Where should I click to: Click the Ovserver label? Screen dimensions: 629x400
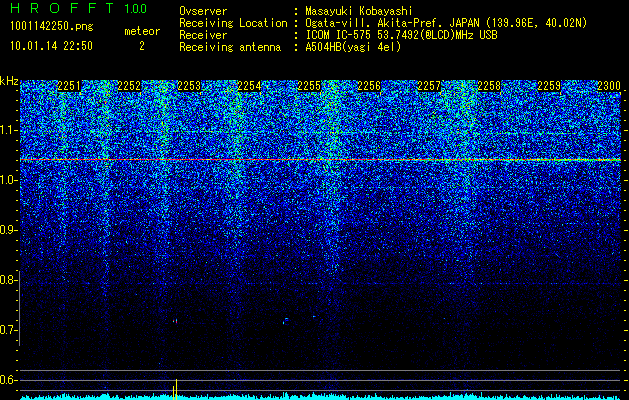[203, 11]
